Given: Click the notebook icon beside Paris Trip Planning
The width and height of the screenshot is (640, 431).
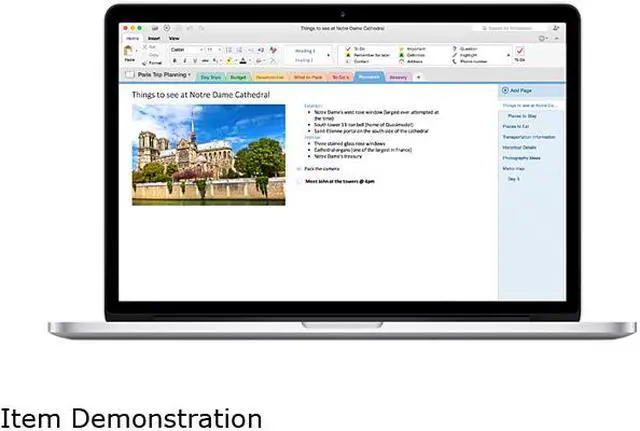Looking at the screenshot, I should 130,75.
